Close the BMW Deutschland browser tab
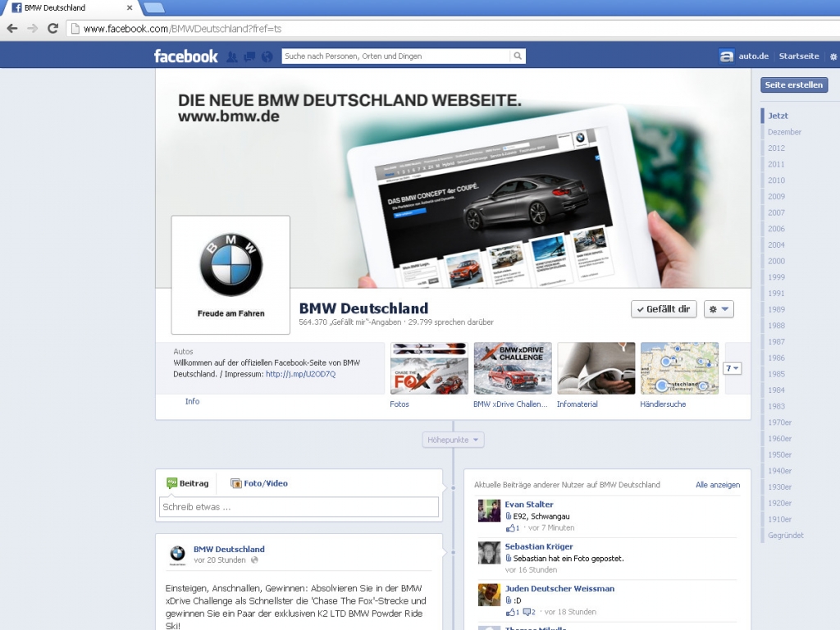Viewport: 840px width, 630px height. [130, 7]
